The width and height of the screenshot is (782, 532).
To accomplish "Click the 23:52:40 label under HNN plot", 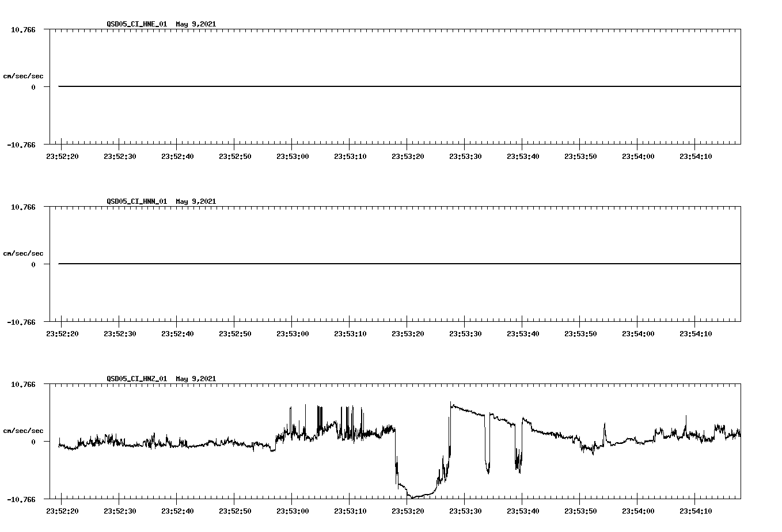I will point(177,334).
